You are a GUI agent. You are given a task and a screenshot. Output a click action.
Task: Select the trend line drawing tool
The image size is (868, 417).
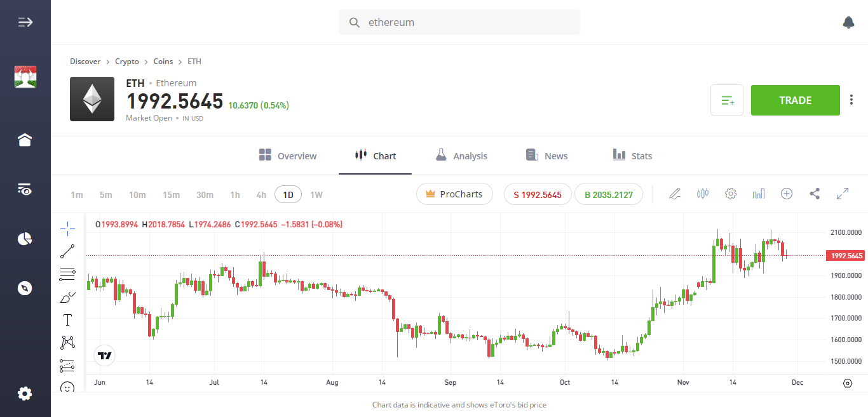click(x=67, y=251)
